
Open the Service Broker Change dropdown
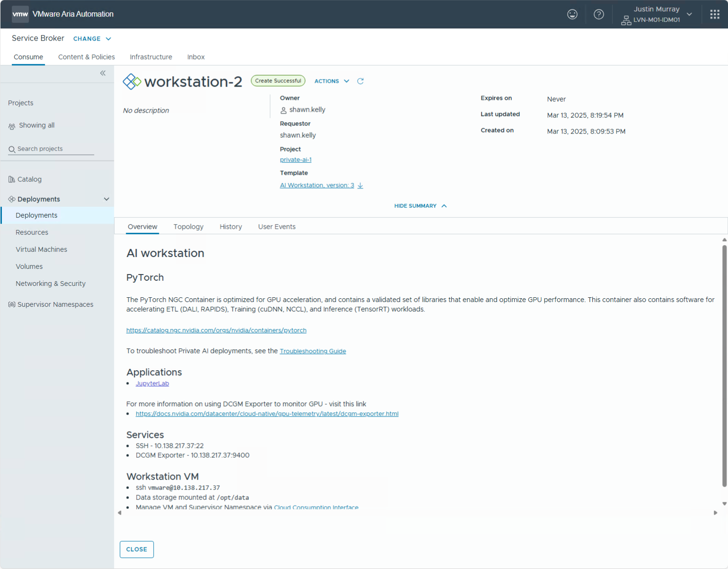pyautogui.click(x=92, y=39)
